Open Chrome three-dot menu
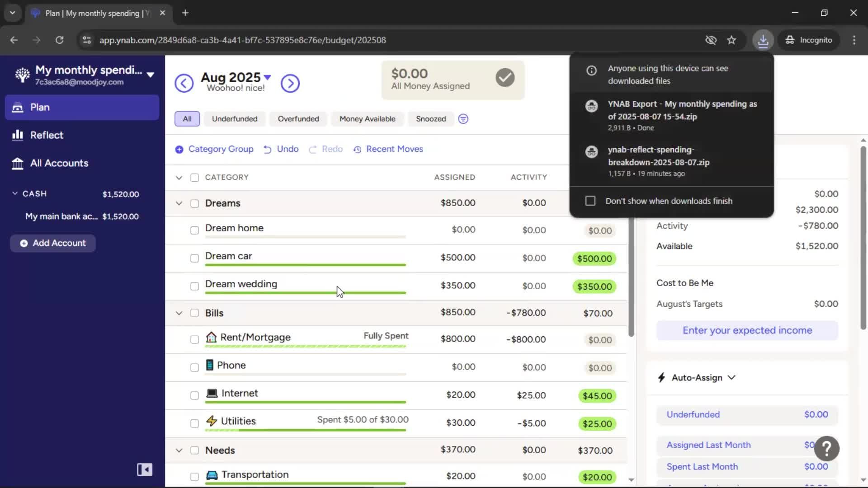 854,40
